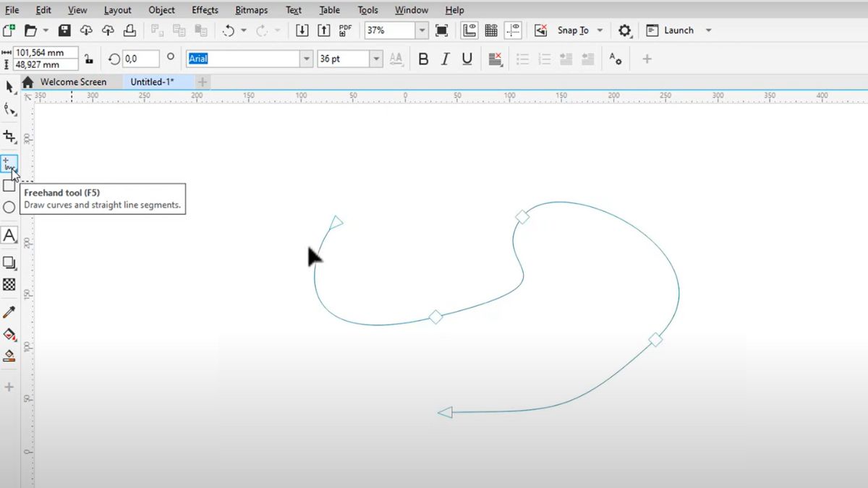The width and height of the screenshot is (868, 488).
Task: Toggle show guidelines
Action: point(513,30)
